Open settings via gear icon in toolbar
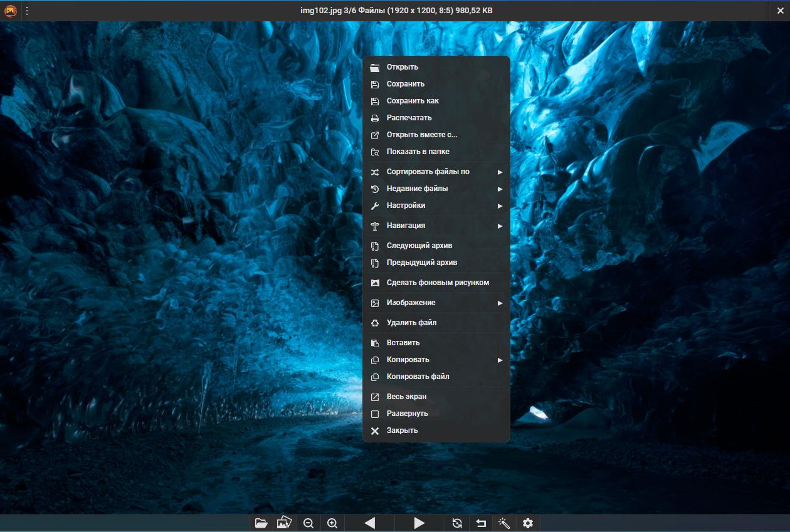The width and height of the screenshot is (790, 532). tap(528, 523)
